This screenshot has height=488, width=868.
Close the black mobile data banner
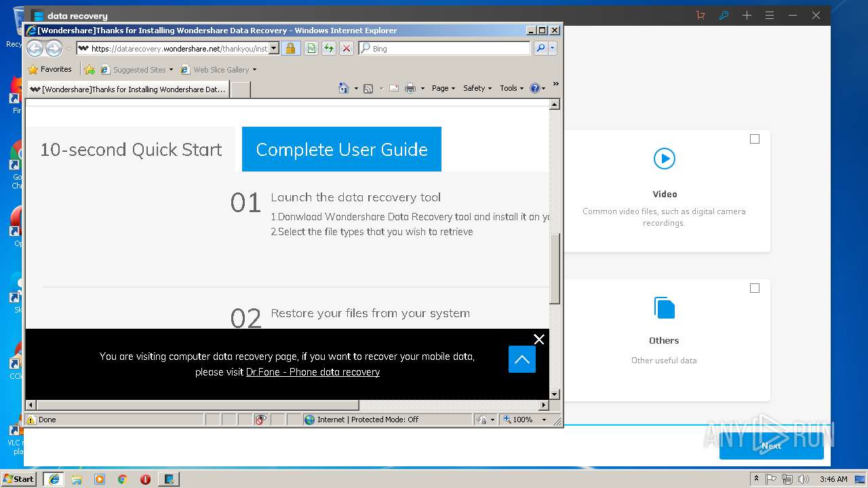pos(539,340)
